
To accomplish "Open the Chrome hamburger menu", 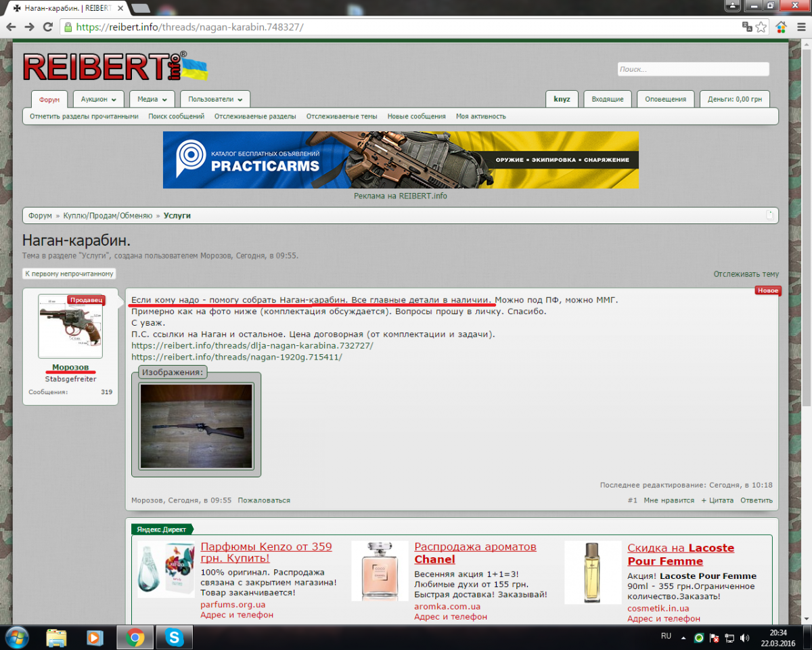I will (800, 27).
